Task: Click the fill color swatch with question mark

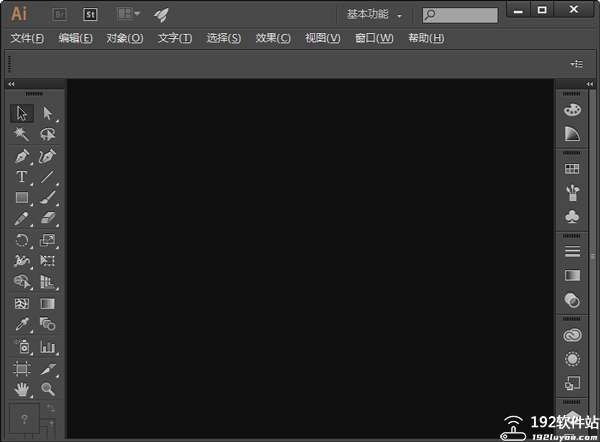Action: point(24,419)
